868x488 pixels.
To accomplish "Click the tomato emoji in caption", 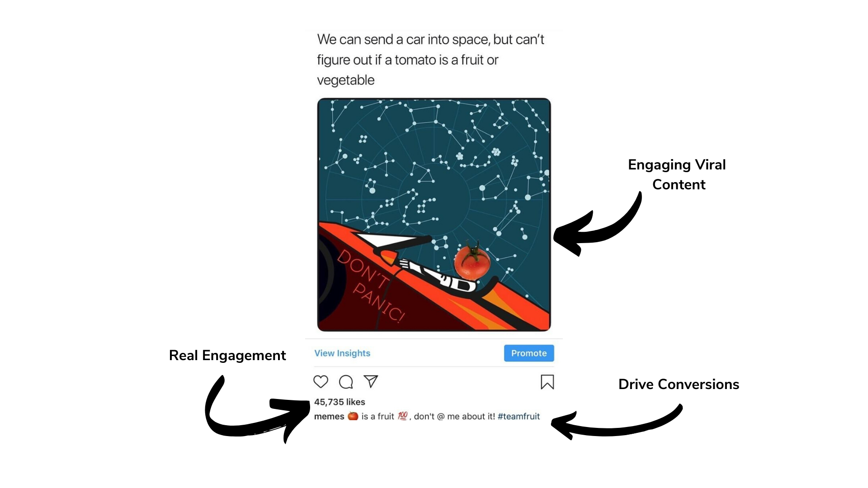I will pos(353,416).
